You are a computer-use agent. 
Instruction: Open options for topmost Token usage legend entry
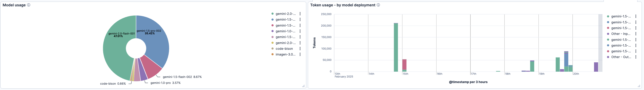(636, 16)
